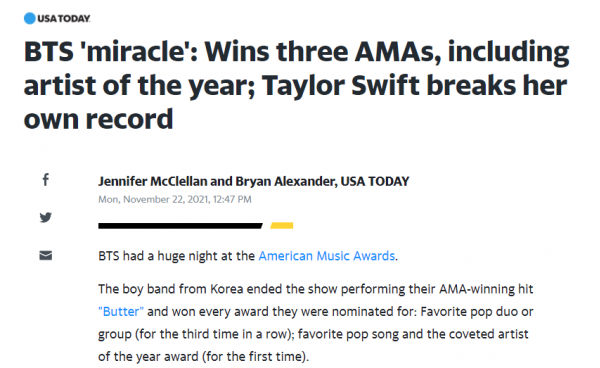Email the article using envelope icon

(x=46, y=255)
